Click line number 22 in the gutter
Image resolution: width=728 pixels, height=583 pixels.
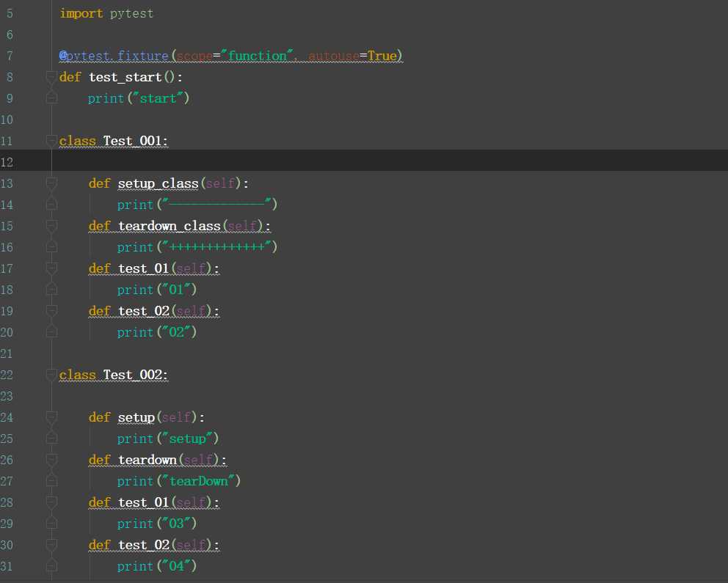click(10, 375)
